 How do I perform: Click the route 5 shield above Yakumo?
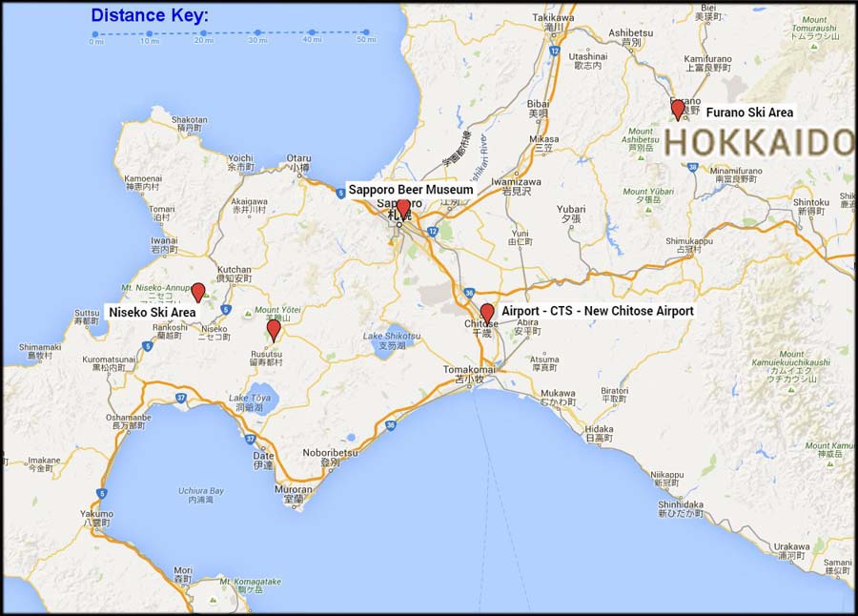pyautogui.click(x=102, y=494)
